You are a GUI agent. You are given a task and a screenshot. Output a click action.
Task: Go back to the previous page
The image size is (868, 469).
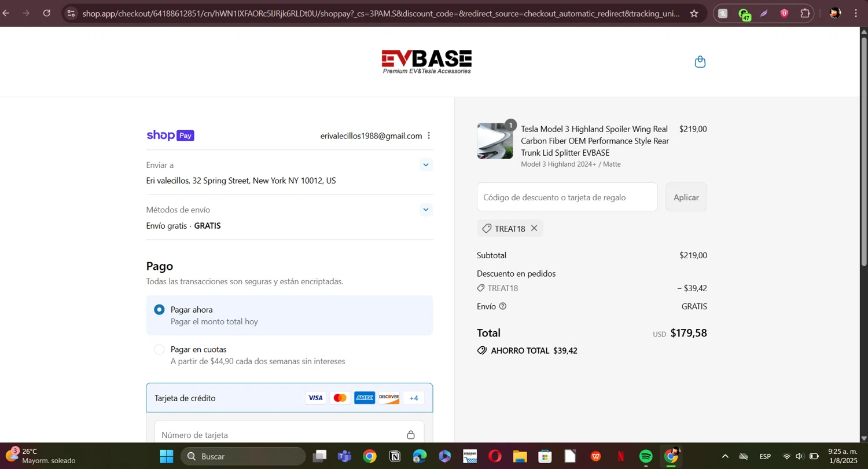(x=6, y=13)
